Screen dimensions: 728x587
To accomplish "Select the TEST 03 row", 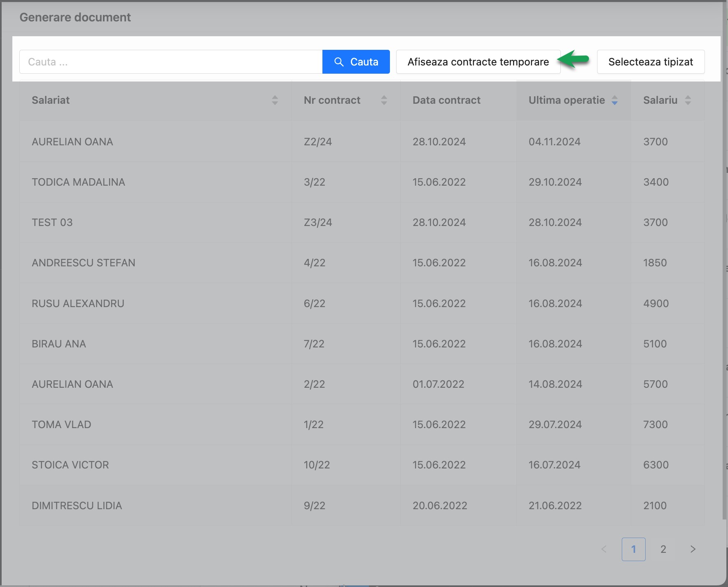I will click(x=362, y=222).
